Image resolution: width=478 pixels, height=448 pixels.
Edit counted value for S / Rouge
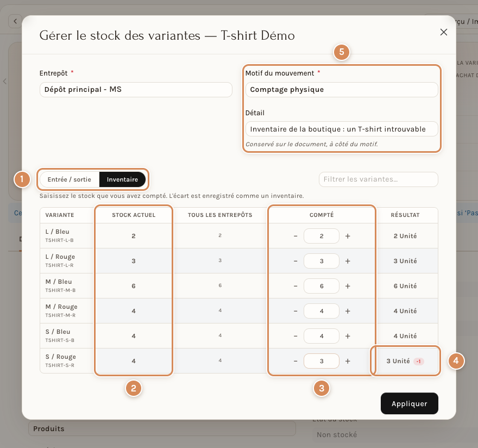(322, 362)
